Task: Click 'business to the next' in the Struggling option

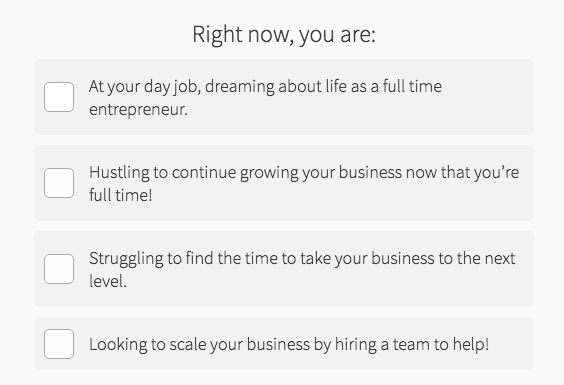Action: pyautogui.click(x=443, y=258)
